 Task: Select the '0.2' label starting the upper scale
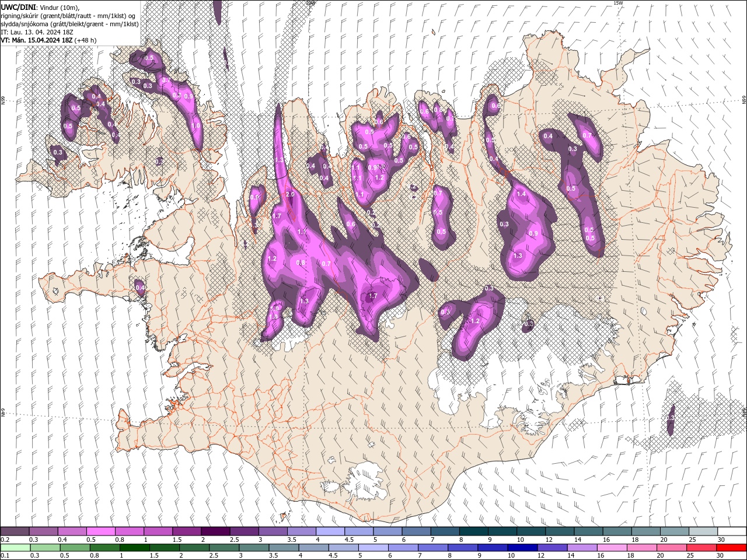[5, 540]
